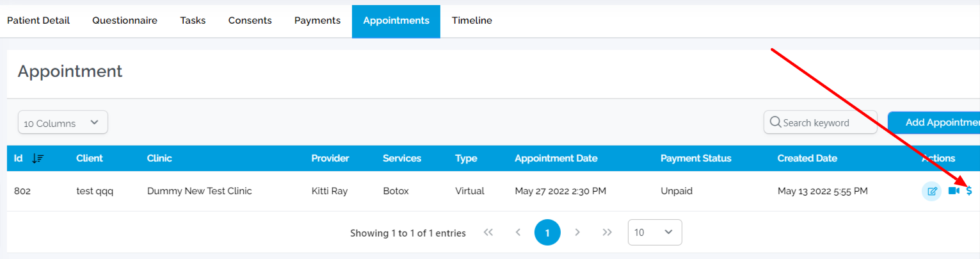The height and width of the screenshot is (259, 980).
Task: Select page 1 button
Action: coord(547,233)
